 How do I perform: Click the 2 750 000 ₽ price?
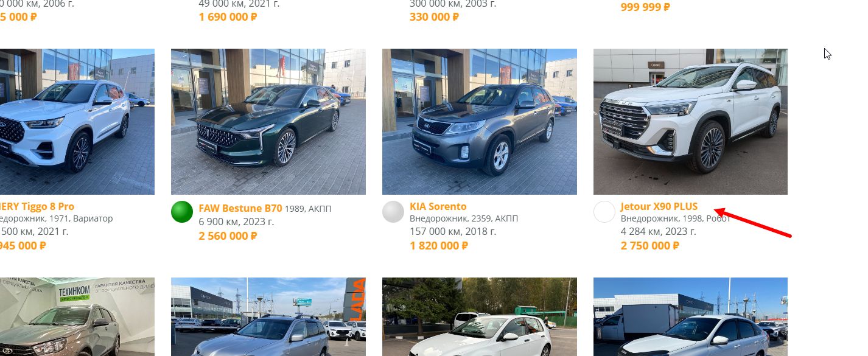[x=650, y=246]
